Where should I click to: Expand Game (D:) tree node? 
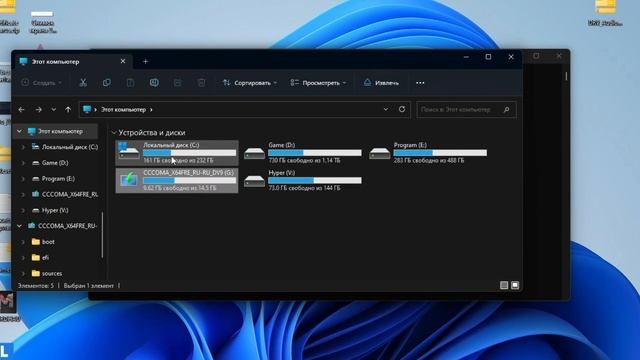click(x=23, y=163)
